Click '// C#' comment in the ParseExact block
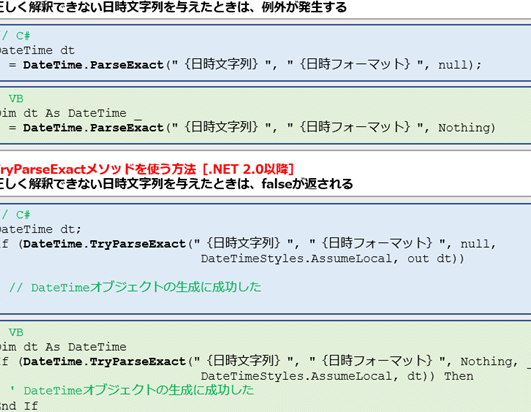 15,36
